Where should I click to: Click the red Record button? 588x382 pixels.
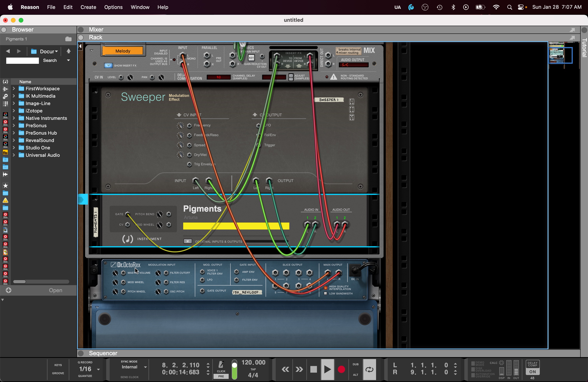point(341,369)
